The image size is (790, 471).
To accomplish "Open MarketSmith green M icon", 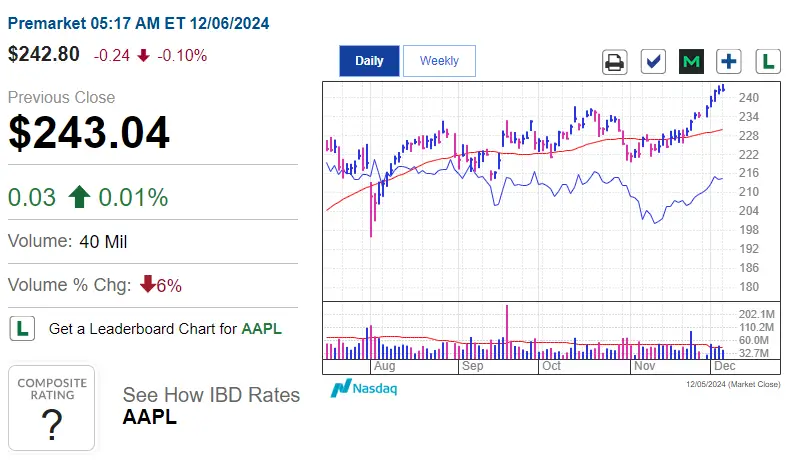I will pos(691,62).
